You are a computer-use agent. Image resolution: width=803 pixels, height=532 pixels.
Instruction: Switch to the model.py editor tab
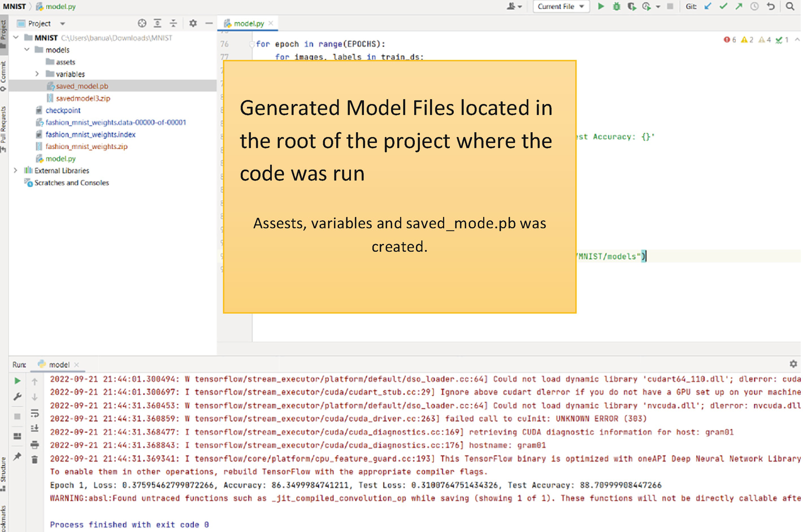(248, 23)
